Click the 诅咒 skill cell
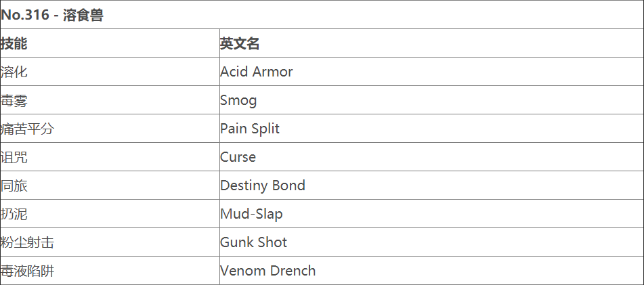Screen dimensions: 644x285 coord(14,157)
